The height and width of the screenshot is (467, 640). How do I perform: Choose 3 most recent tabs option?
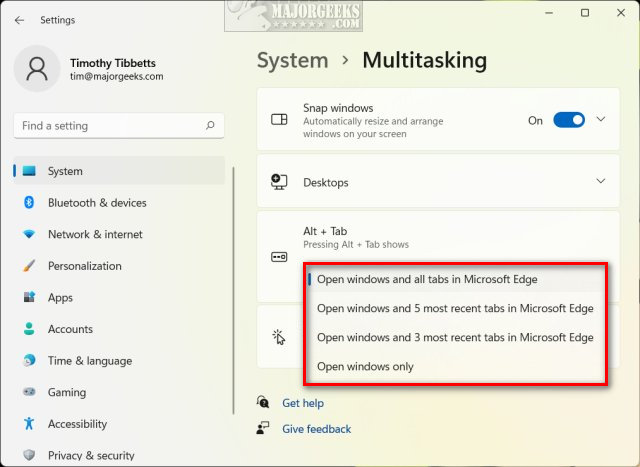(455, 337)
